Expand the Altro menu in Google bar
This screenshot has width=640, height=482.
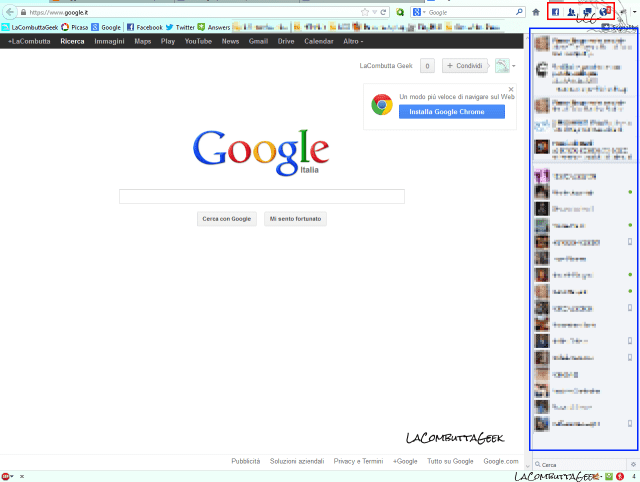click(x=353, y=41)
